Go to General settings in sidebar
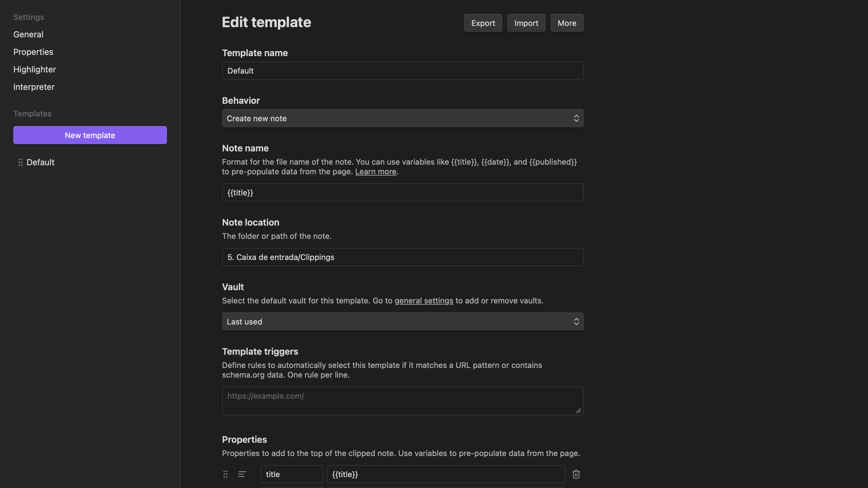The width and height of the screenshot is (868, 488). tap(28, 34)
